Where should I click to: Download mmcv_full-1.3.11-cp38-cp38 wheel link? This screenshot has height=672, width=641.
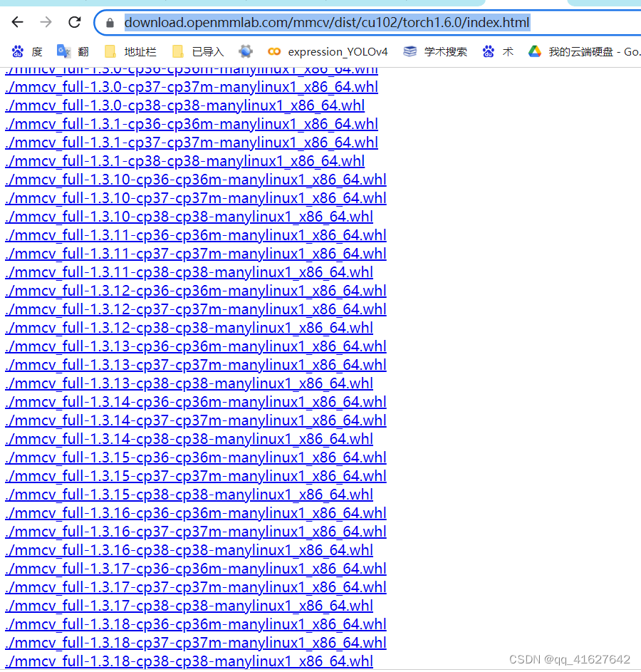pyautogui.click(x=189, y=272)
